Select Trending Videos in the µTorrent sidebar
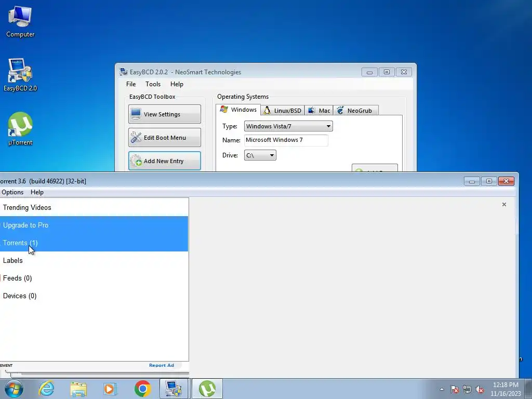 94,208
